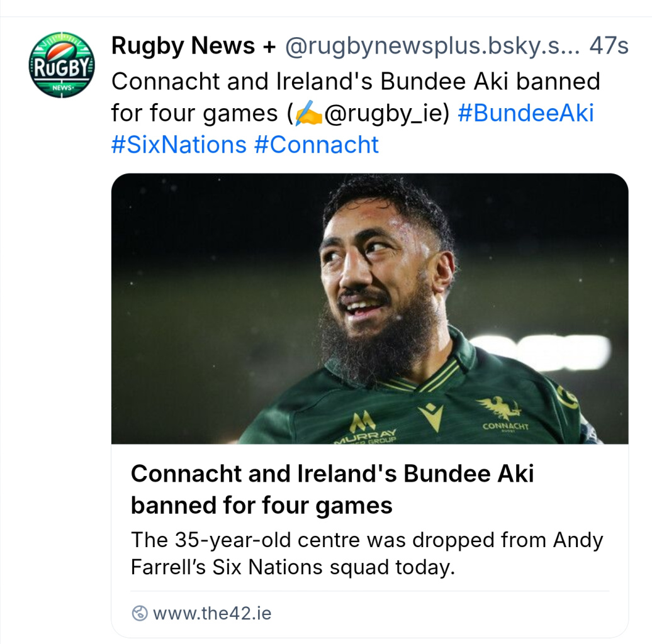Open the www.the42.ie source link
The height and width of the screenshot is (644, 652).
(212, 613)
